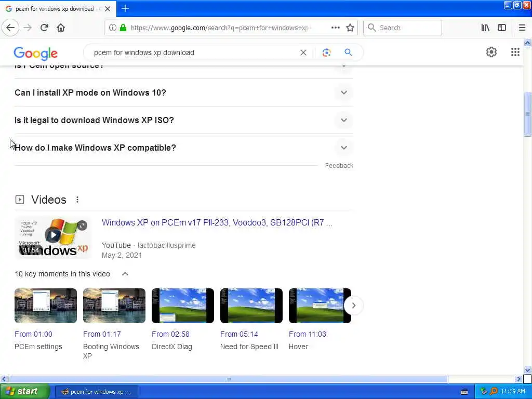
Task: Open Google quick settings gear
Action: (491, 52)
